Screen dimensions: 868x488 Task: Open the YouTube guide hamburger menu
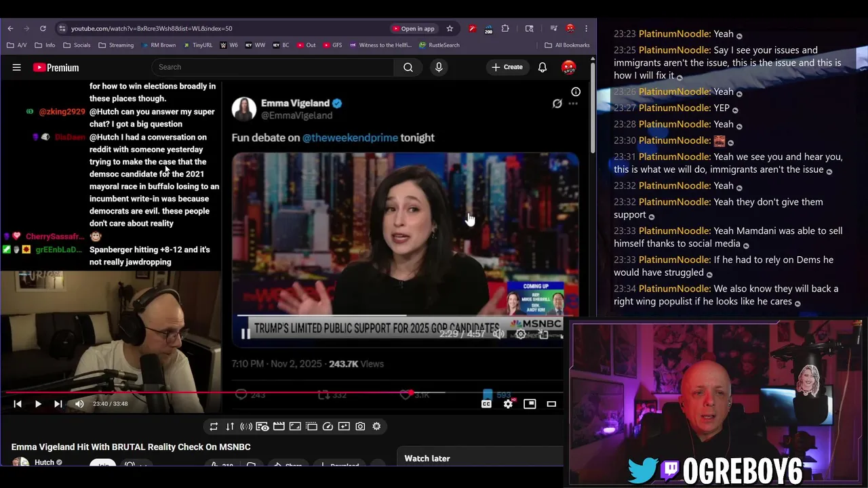point(17,67)
